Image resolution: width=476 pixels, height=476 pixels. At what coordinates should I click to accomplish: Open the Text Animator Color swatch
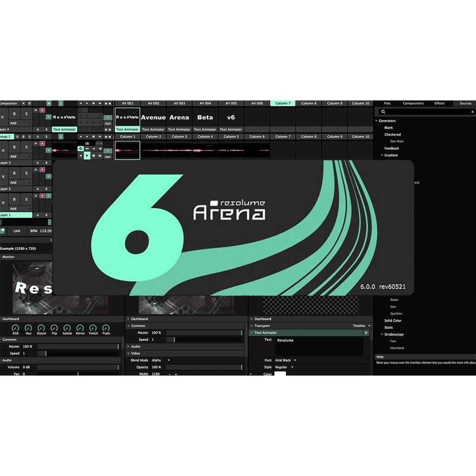280,374
